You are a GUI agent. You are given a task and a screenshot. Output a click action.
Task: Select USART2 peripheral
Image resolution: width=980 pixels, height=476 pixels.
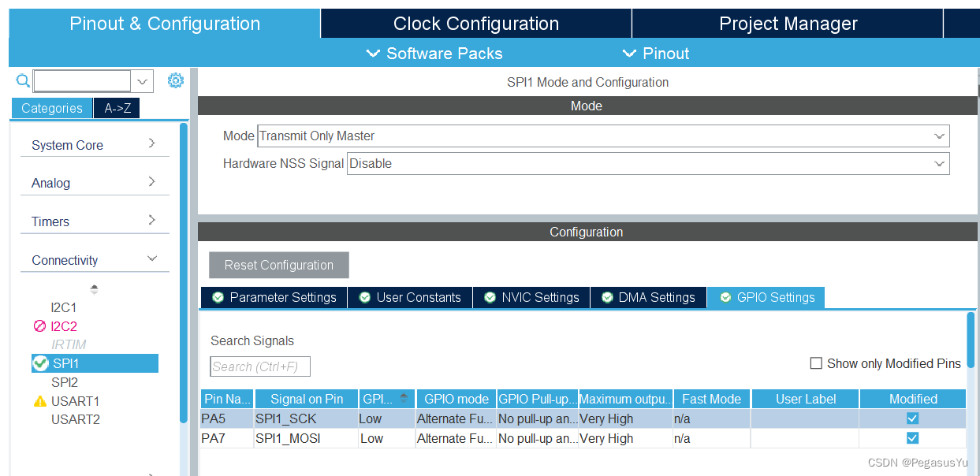pos(76,419)
